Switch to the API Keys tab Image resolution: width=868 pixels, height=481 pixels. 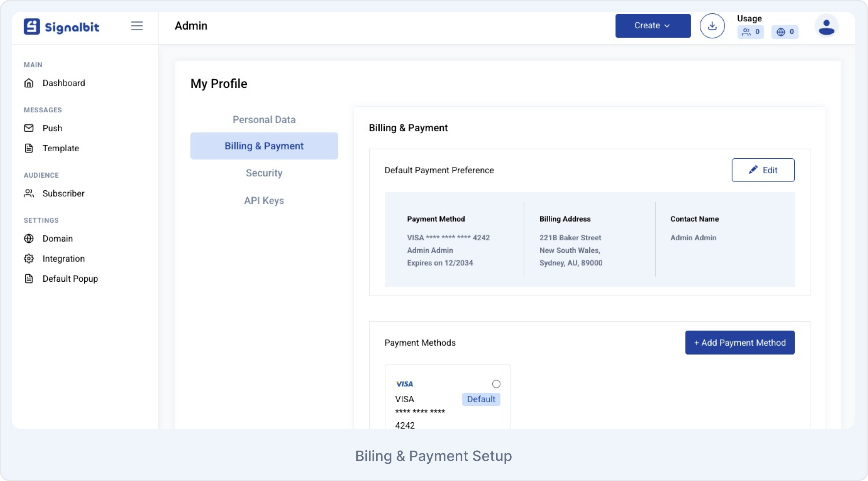click(264, 201)
